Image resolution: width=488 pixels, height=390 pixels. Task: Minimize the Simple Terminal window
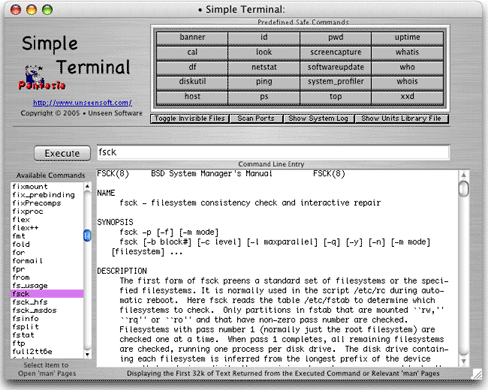[x=32, y=10]
